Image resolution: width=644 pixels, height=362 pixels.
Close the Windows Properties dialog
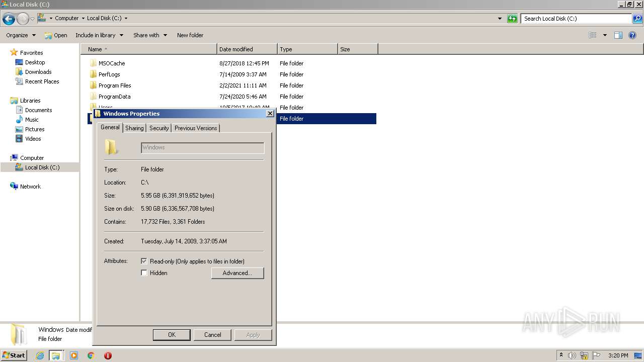pyautogui.click(x=270, y=114)
